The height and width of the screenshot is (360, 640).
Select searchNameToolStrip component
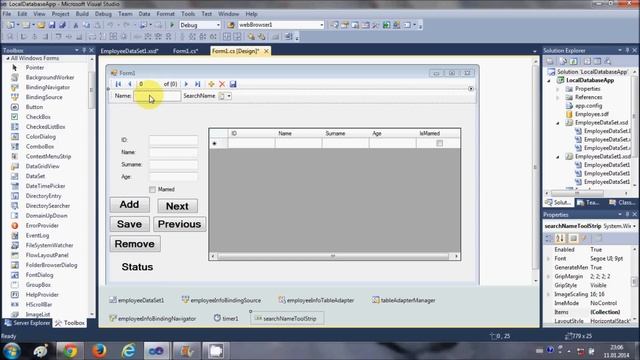[x=286, y=318]
